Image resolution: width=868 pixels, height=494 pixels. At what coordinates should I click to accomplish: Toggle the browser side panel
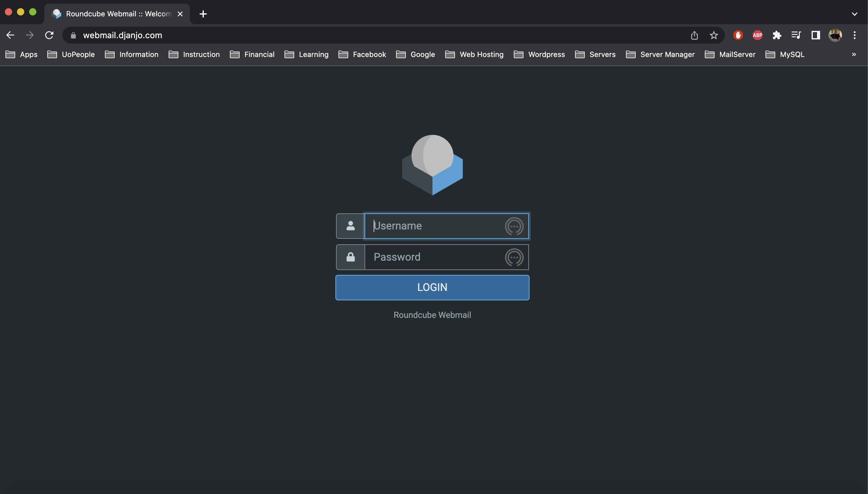(x=816, y=35)
